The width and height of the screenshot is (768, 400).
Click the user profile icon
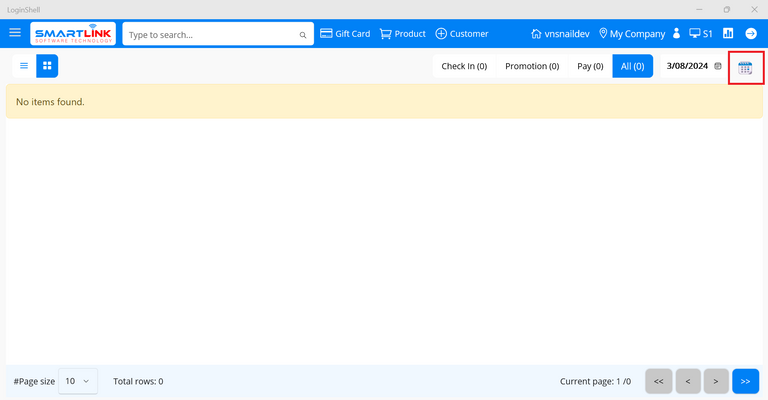(x=677, y=34)
